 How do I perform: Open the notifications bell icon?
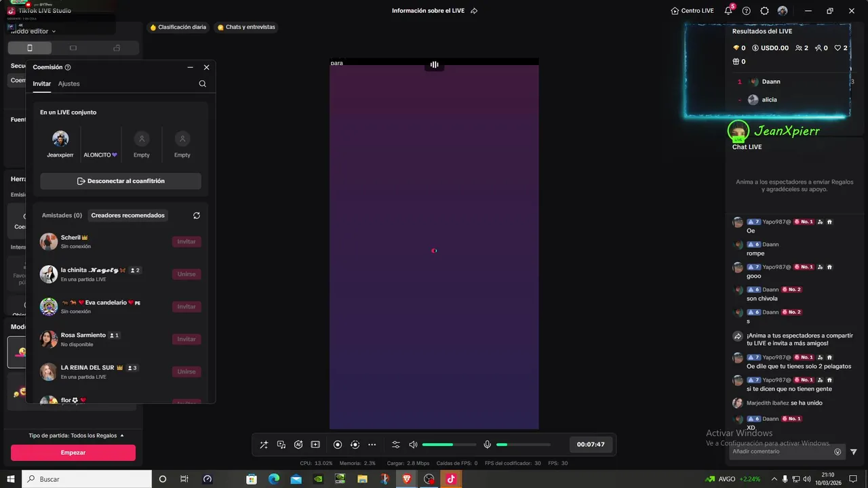click(x=728, y=11)
